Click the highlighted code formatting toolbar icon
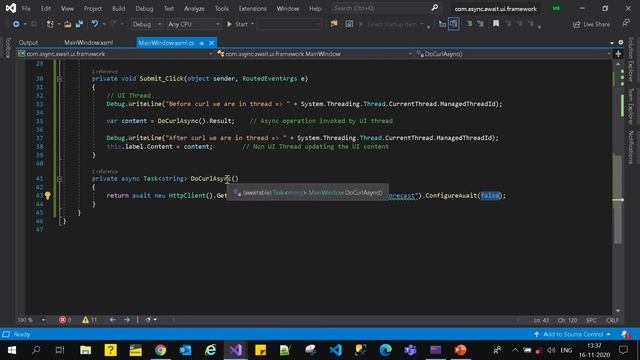640x360 pixels. [454, 24]
